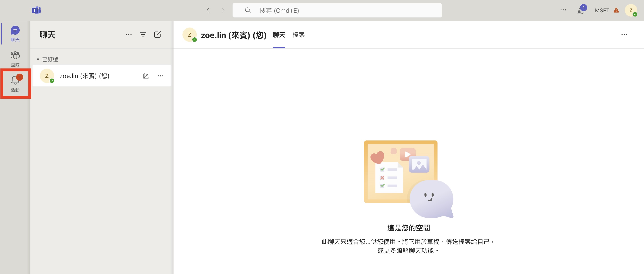The width and height of the screenshot is (644, 274).
Task: Click the MSFT organization label
Action: click(x=602, y=11)
